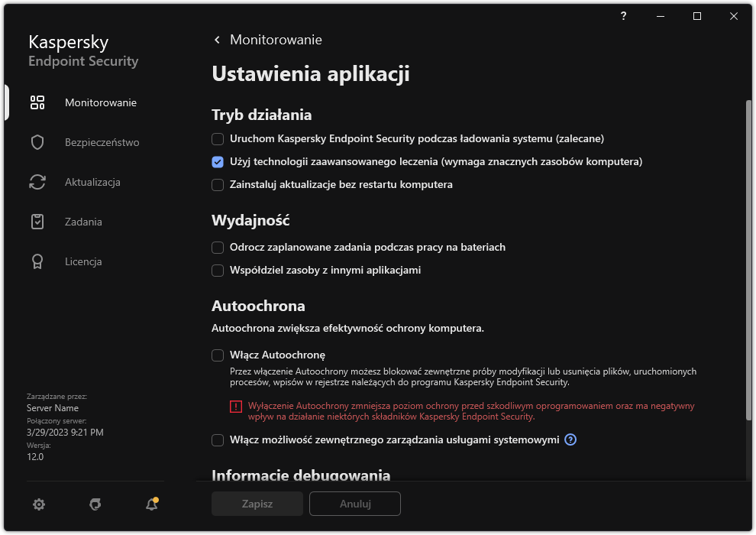Enable the Włącz Autoochronę checkbox
The width and height of the screenshot is (756, 535).
pos(218,355)
